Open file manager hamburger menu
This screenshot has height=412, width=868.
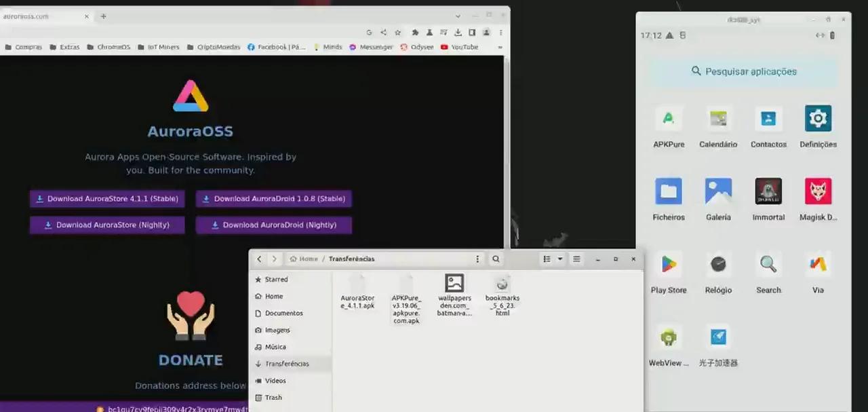(576, 259)
